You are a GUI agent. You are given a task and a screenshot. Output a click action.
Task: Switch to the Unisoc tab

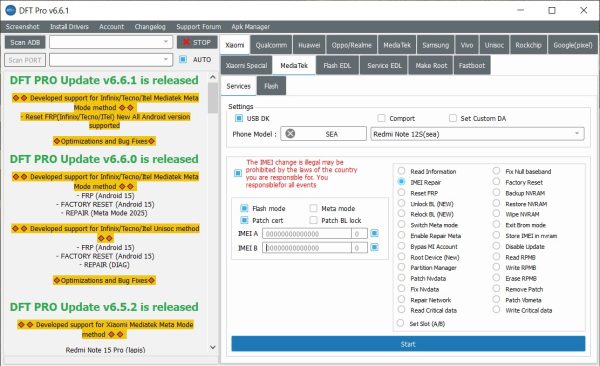point(494,45)
